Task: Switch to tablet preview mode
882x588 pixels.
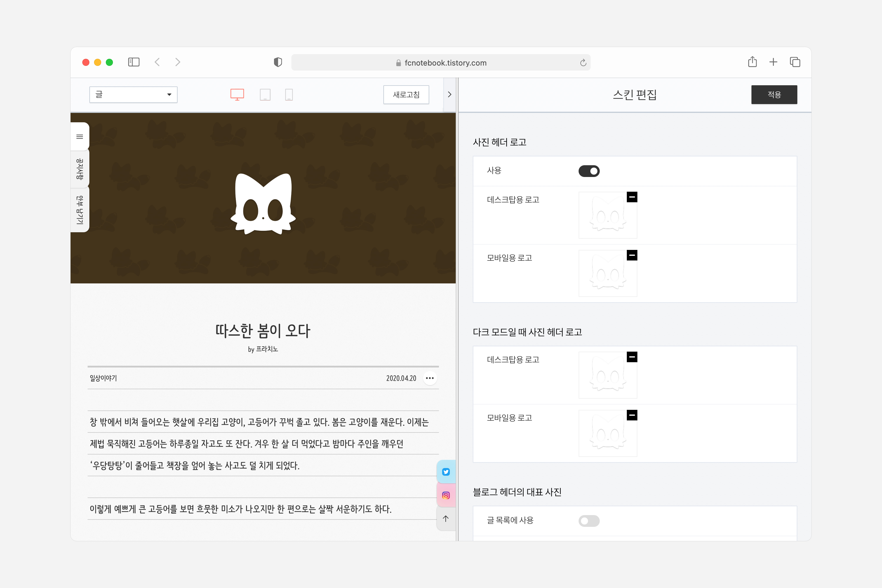Action: click(265, 94)
